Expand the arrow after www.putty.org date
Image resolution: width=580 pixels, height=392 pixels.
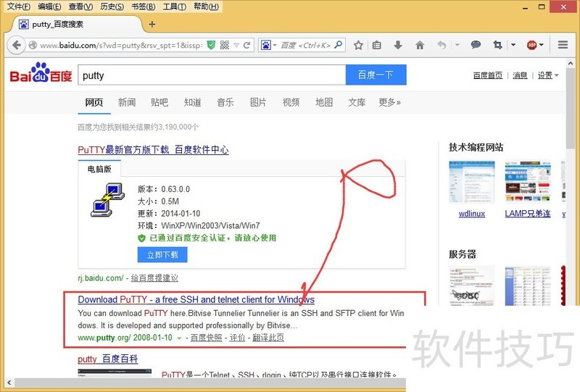179,338
